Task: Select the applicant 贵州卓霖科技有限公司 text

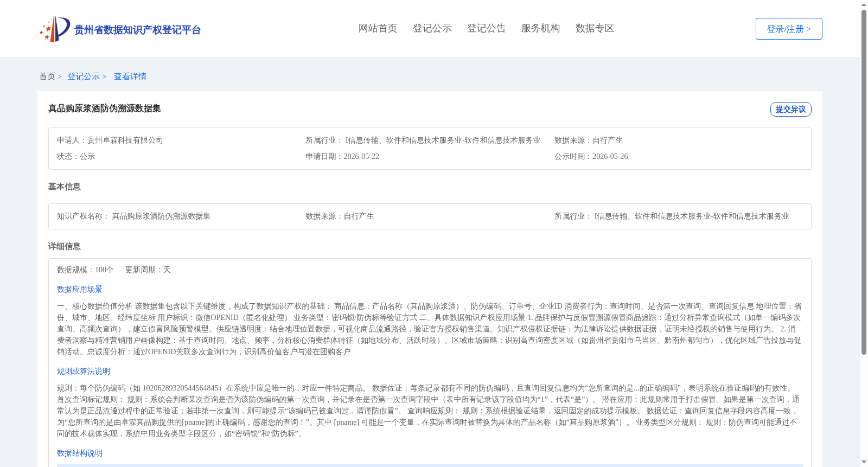Action: pos(125,140)
